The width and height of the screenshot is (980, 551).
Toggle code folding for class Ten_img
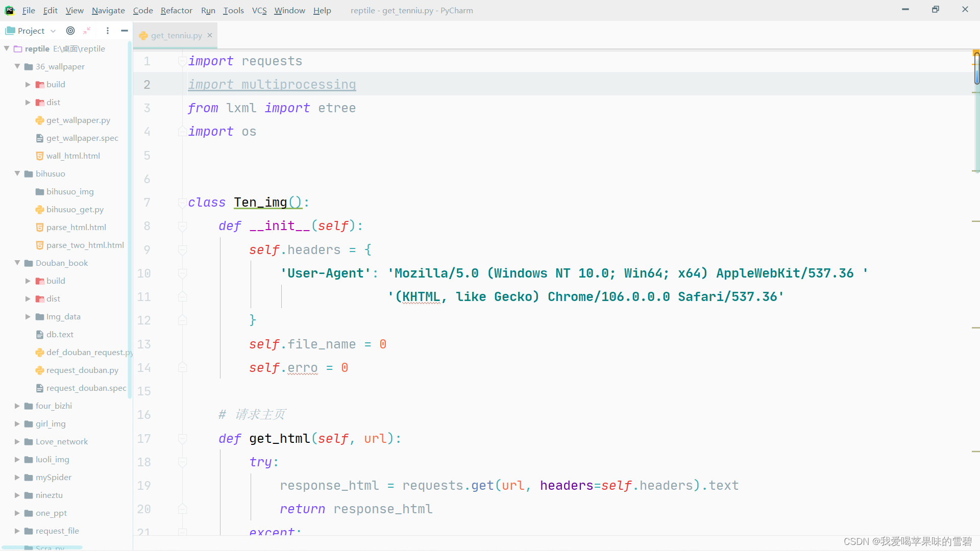(x=182, y=203)
